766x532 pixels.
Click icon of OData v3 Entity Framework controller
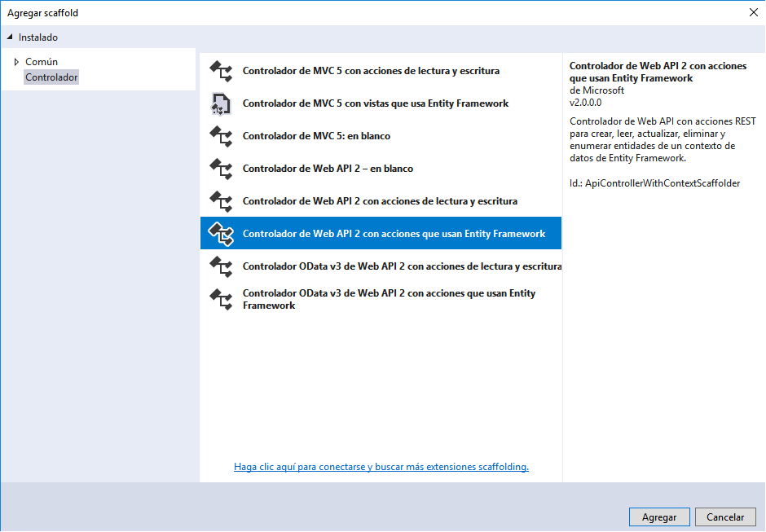(x=221, y=299)
